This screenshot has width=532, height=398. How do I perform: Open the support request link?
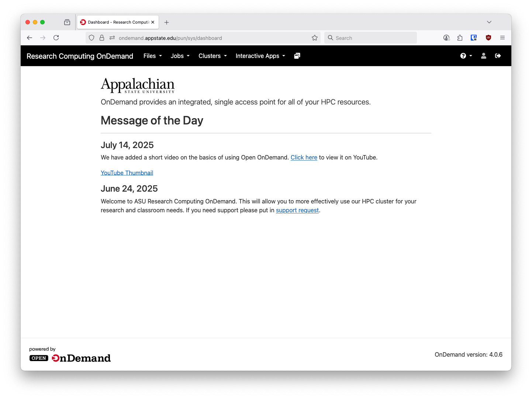click(297, 210)
